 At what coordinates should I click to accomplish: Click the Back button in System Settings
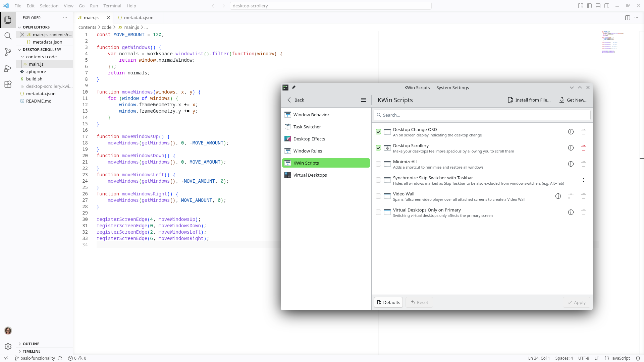296,100
